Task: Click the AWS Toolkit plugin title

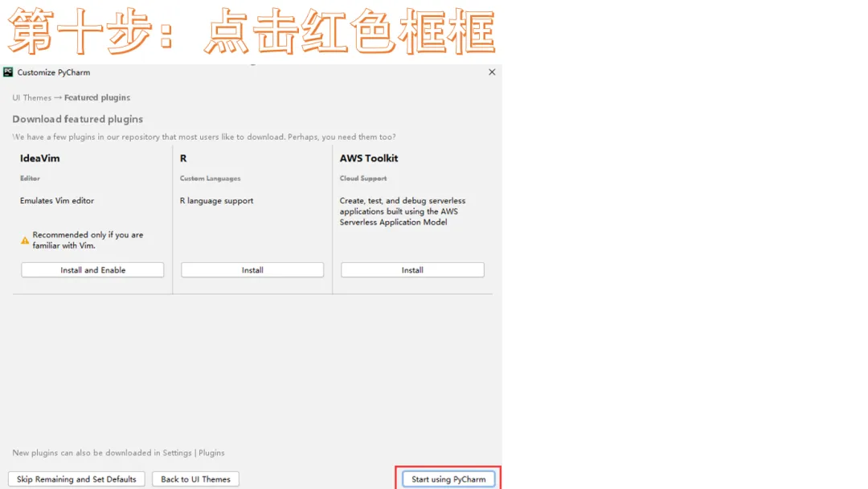Action: [369, 158]
